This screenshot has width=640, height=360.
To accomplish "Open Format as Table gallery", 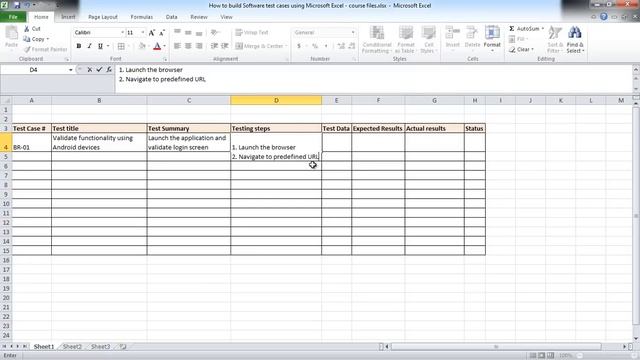I will click(406, 39).
